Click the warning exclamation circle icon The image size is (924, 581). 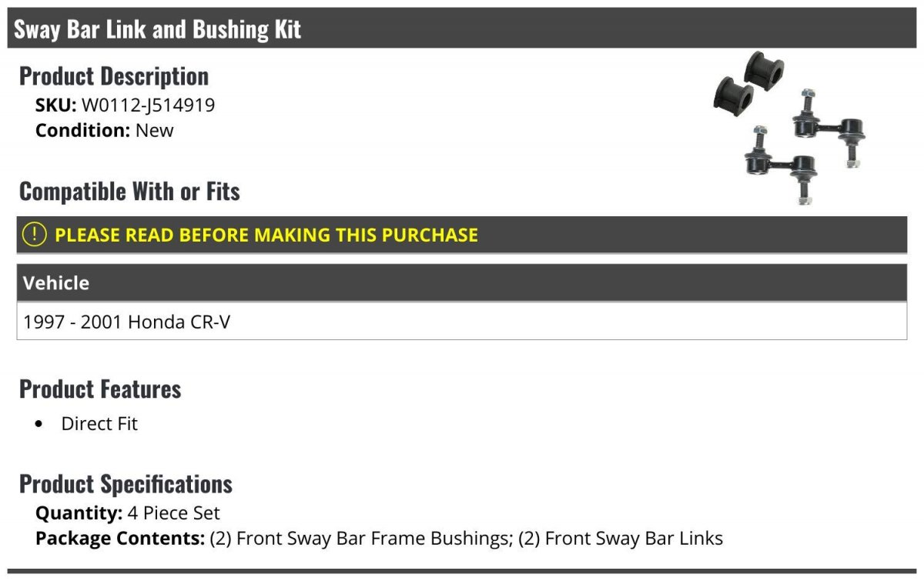pos(35,235)
